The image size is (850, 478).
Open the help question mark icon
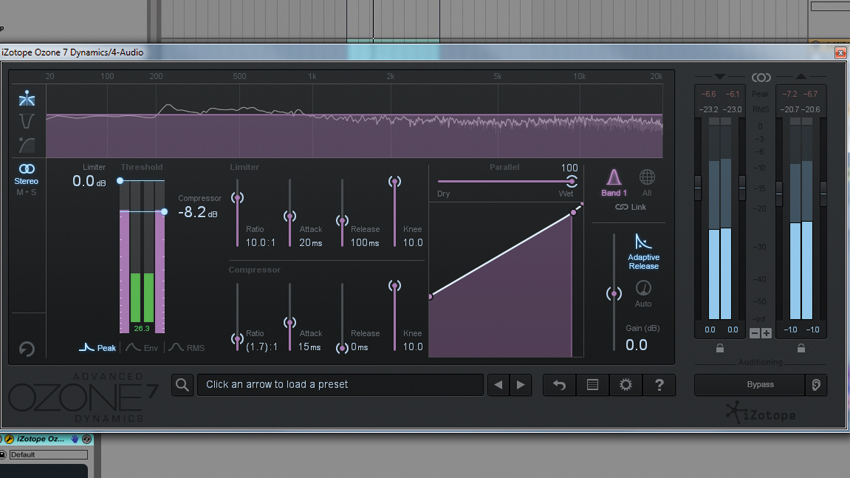(659, 385)
